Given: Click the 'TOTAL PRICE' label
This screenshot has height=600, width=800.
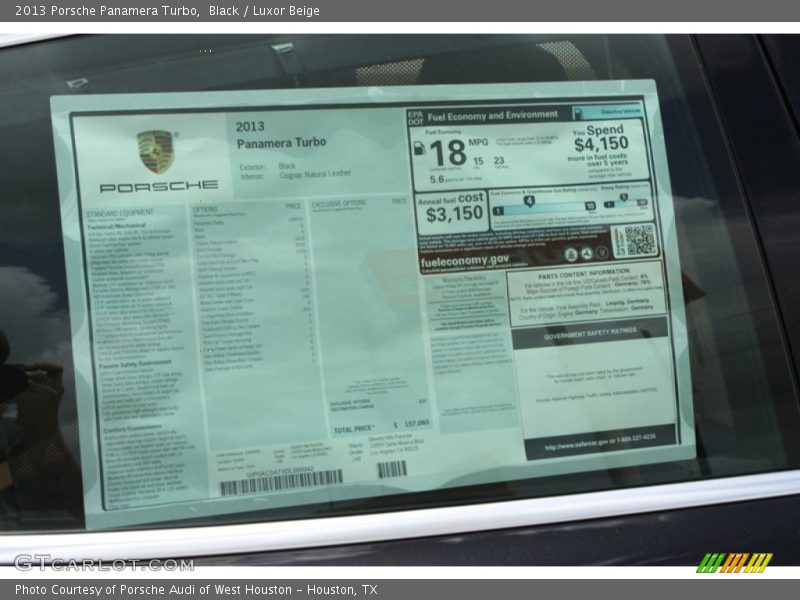Looking at the screenshot, I should click(354, 430).
